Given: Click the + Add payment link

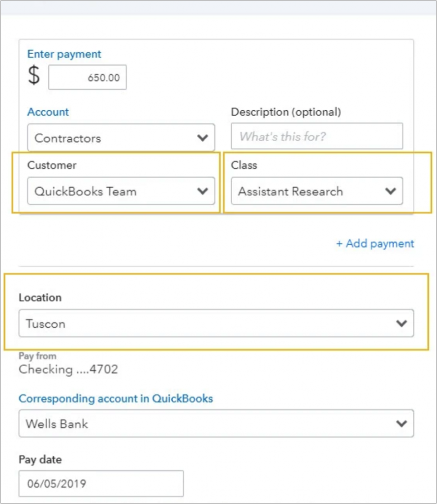Looking at the screenshot, I should coord(375,244).
